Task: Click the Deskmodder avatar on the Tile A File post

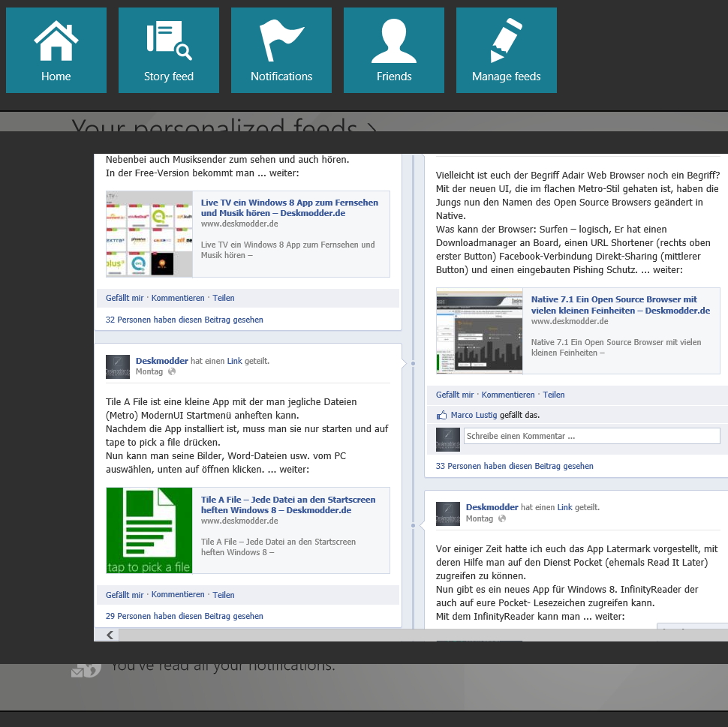Action: pyautogui.click(x=118, y=367)
